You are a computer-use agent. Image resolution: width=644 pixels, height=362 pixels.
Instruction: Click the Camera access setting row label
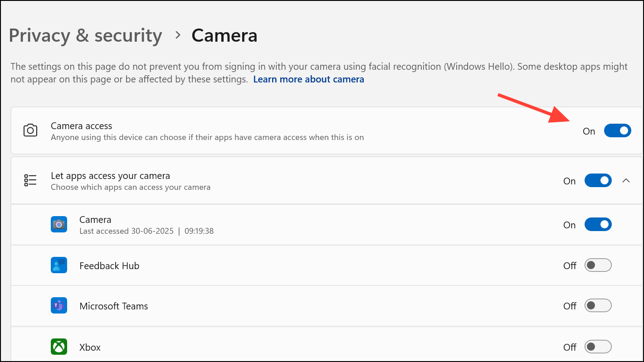coord(82,126)
